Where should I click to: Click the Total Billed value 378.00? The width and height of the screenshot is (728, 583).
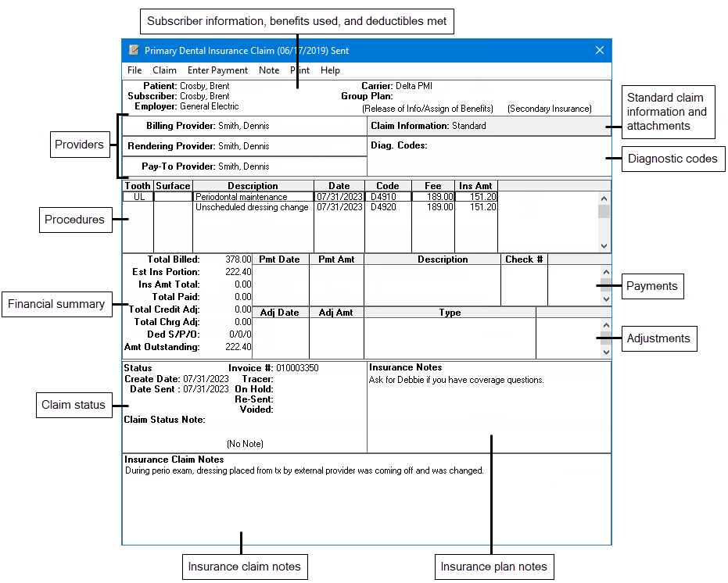pos(238,259)
